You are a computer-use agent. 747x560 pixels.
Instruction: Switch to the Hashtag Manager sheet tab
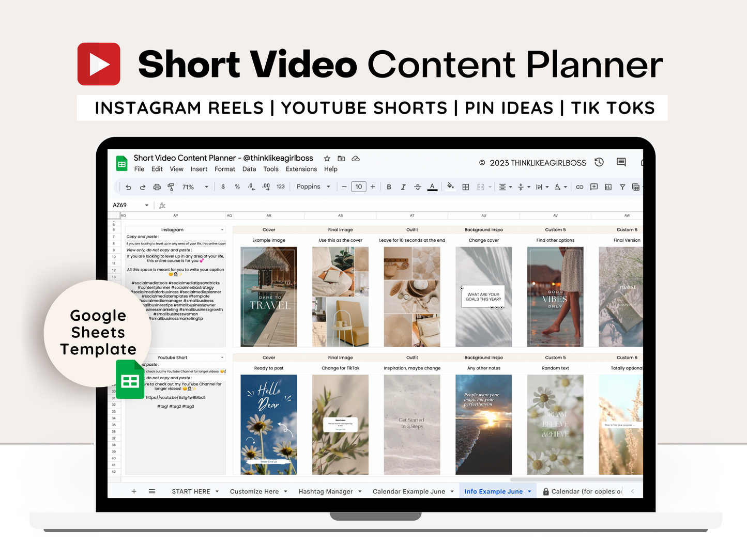click(325, 491)
